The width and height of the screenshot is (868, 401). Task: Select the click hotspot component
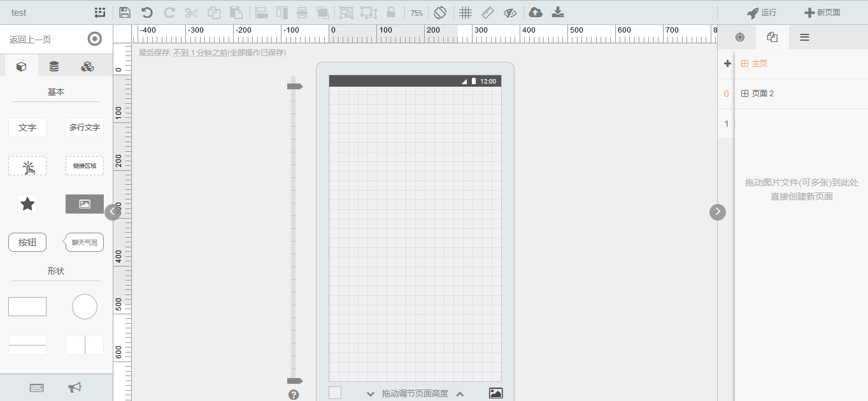27,166
